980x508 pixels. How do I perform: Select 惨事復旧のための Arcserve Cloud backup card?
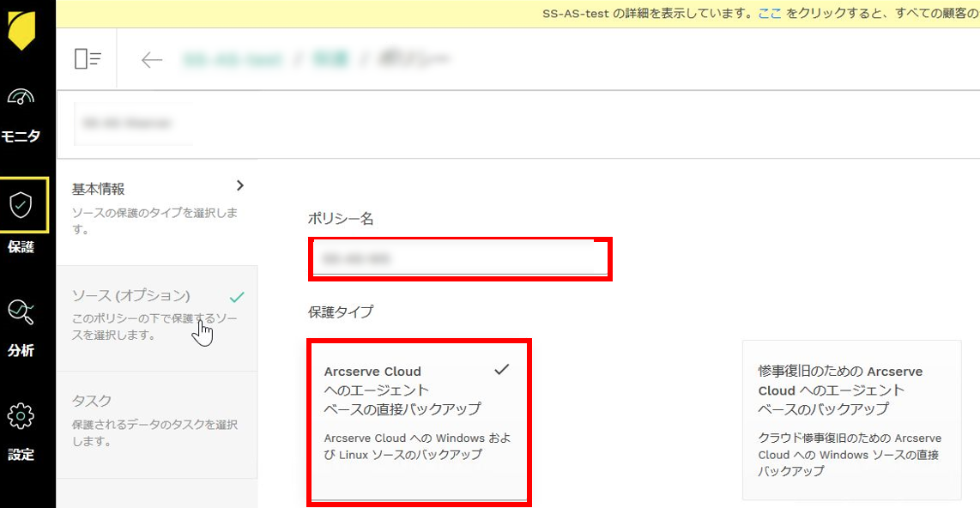(851, 420)
